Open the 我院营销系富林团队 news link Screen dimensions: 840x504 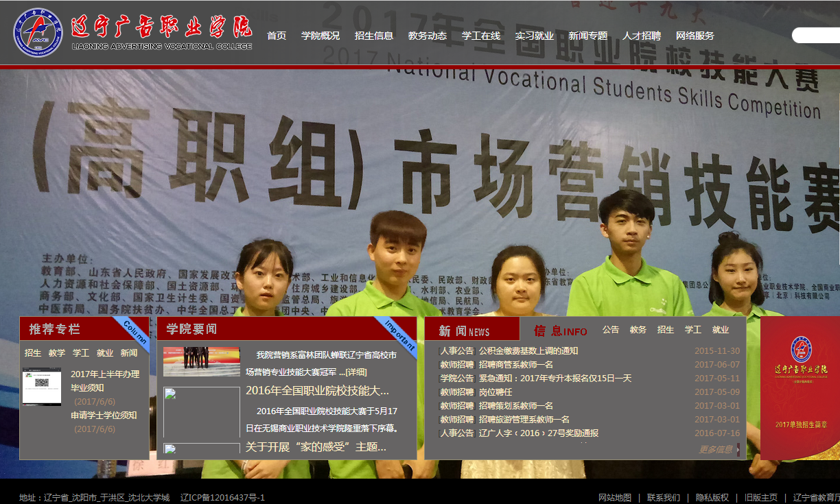tap(321, 363)
